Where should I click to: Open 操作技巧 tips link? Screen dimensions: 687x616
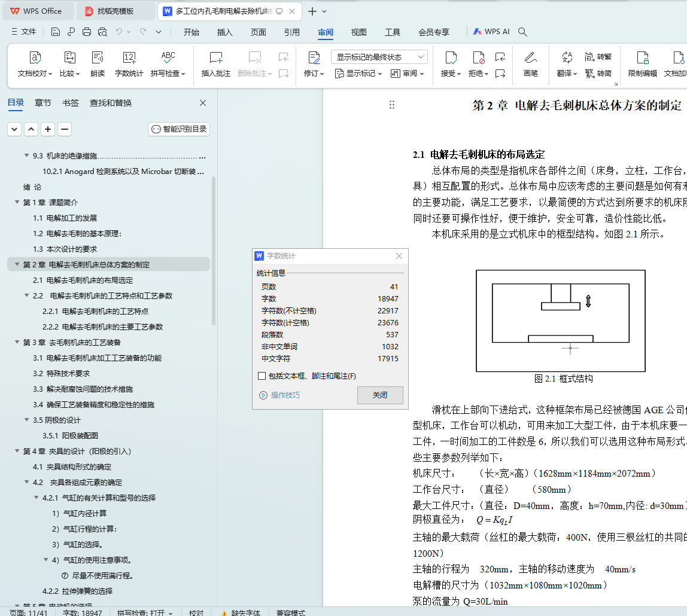coord(280,395)
